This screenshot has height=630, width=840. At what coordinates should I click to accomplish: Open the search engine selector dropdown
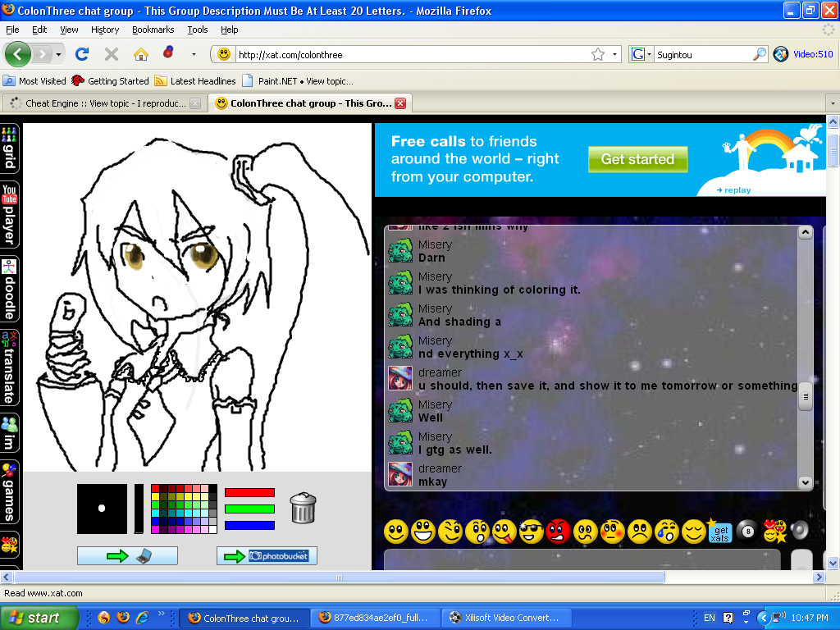641,55
